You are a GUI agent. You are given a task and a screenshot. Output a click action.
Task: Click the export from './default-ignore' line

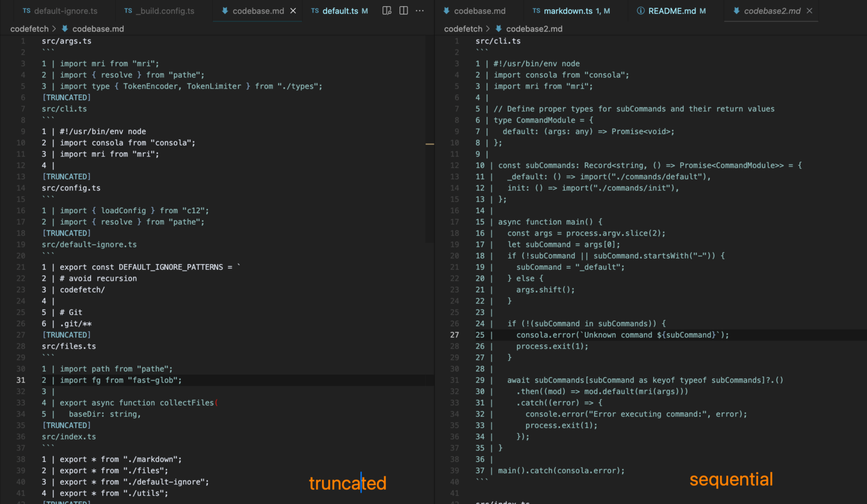pyautogui.click(x=126, y=481)
